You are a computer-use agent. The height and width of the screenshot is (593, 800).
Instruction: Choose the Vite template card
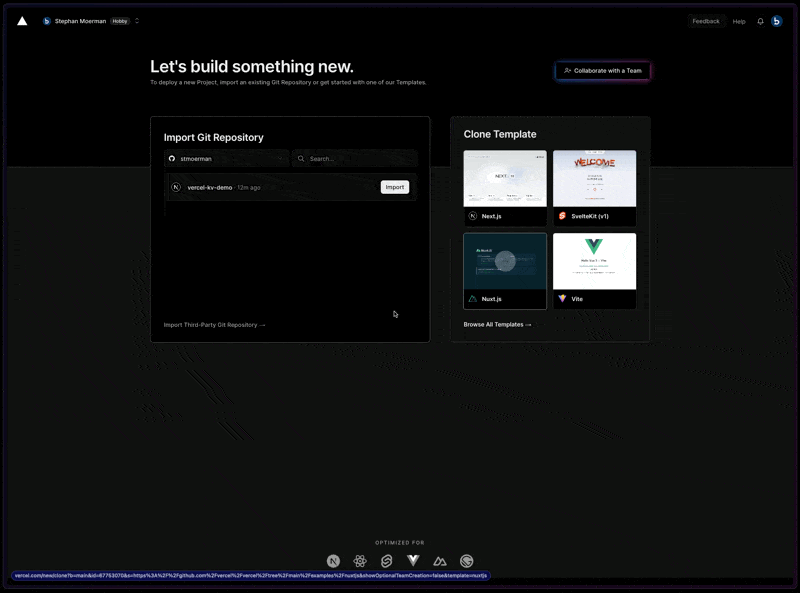click(x=594, y=271)
